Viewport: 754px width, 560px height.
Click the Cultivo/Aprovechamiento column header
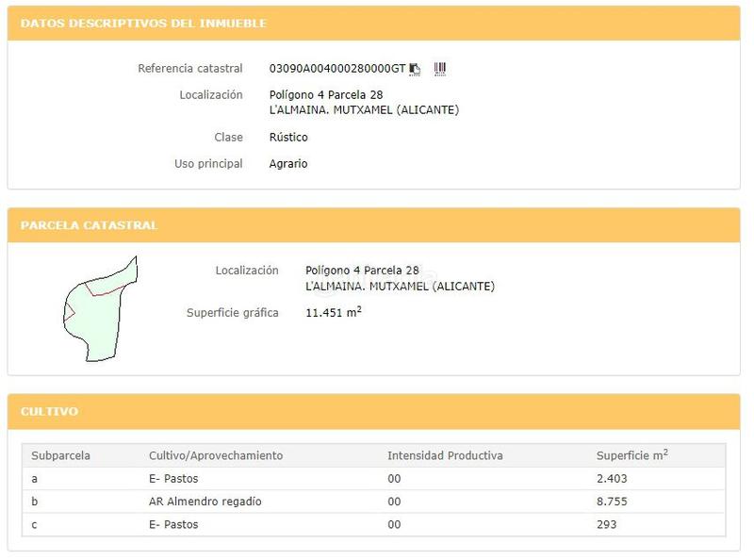click(216, 455)
